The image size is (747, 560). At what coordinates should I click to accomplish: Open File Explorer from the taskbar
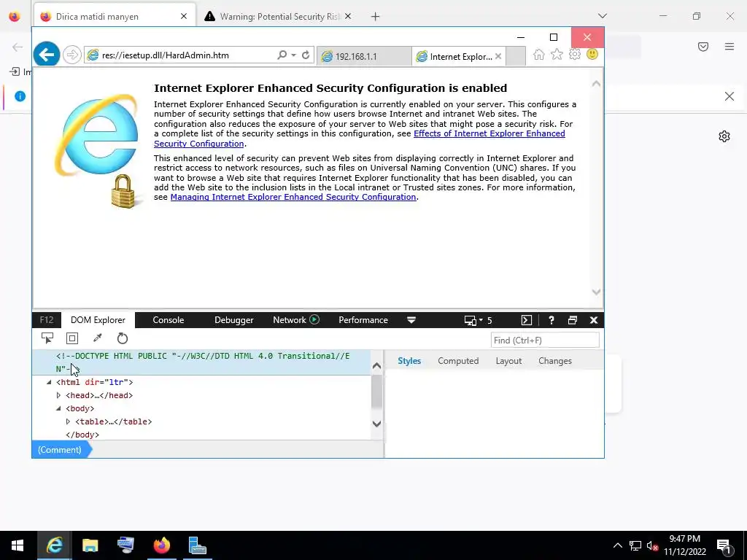(x=90, y=545)
